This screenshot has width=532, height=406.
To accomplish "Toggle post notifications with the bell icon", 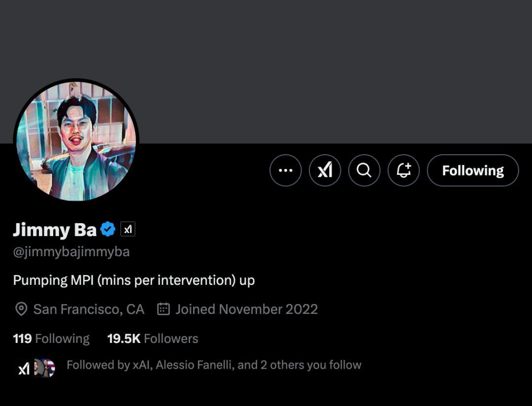I will tap(404, 170).
